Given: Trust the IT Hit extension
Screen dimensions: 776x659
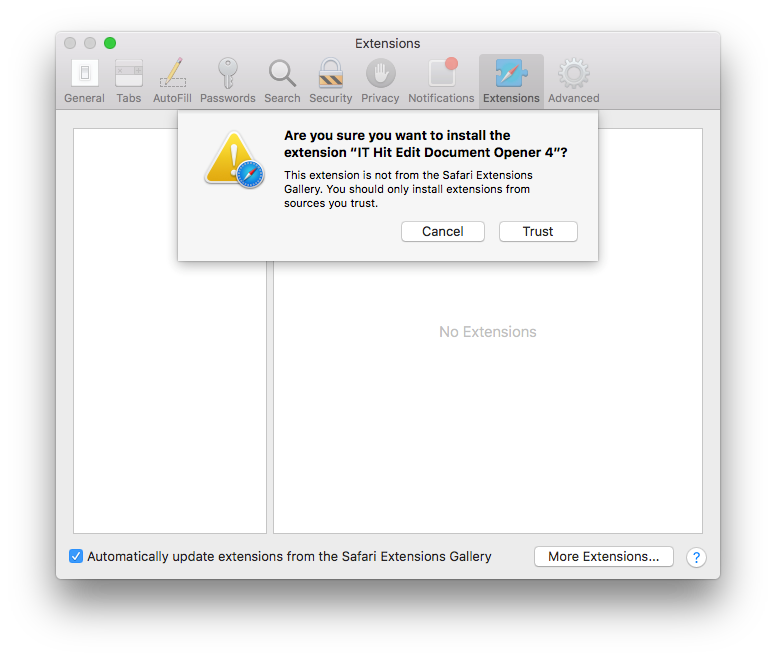Looking at the screenshot, I should 538,232.
